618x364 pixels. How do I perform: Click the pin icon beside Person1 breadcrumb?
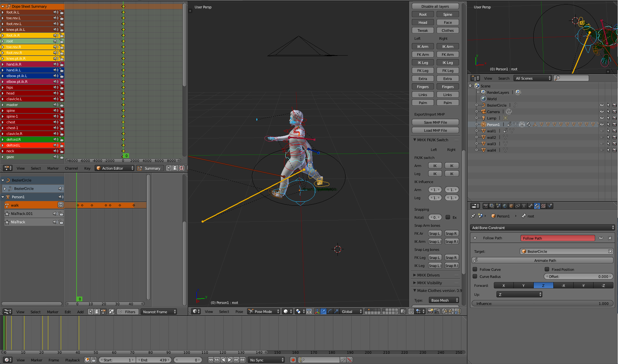coord(473,216)
